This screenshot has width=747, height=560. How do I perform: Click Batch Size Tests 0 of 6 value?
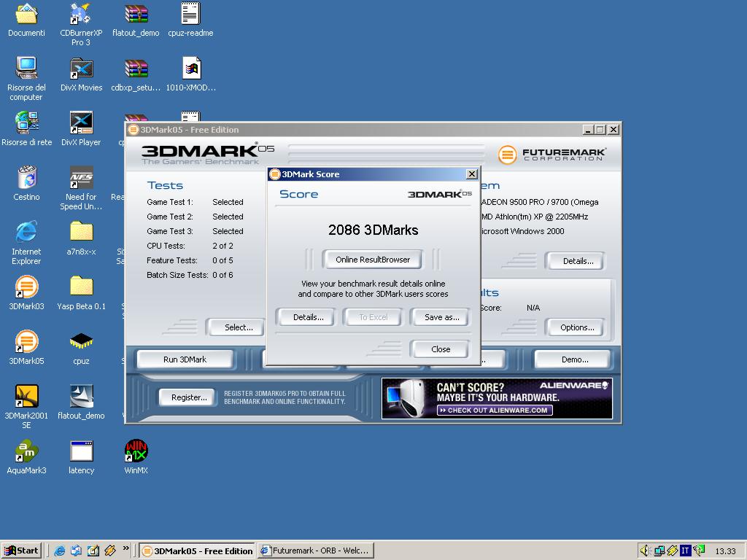[x=222, y=275]
